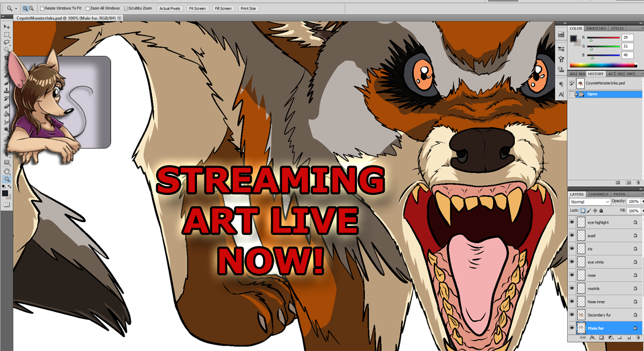The height and width of the screenshot is (351, 644).
Task: Toggle lock all for layer
Action: click(x=601, y=210)
